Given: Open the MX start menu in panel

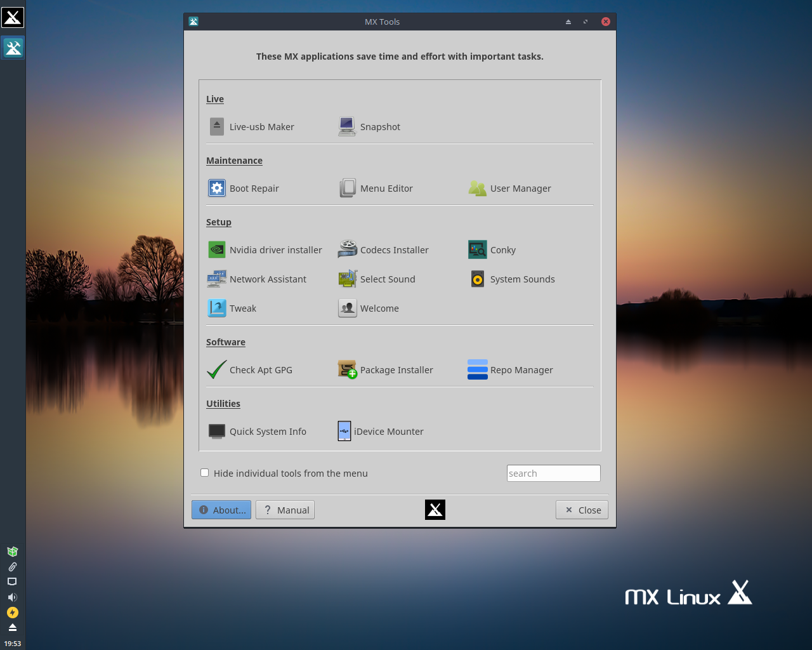Looking at the screenshot, I should [x=13, y=17].
